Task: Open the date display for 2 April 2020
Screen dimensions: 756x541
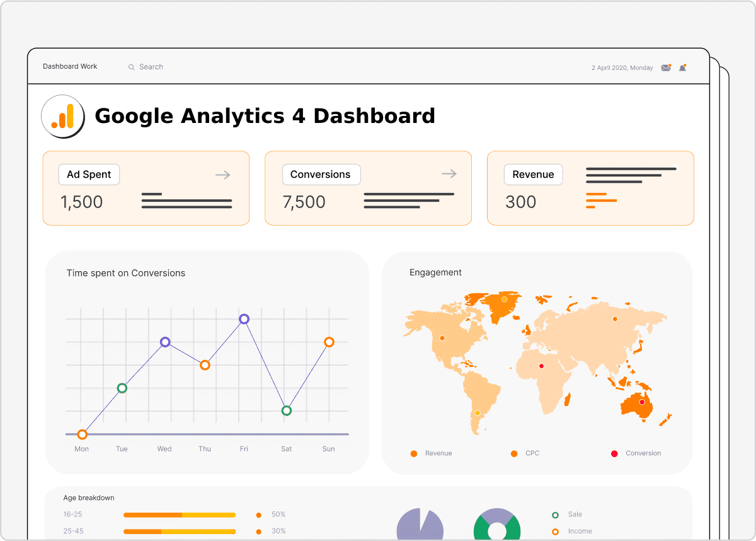Action: 622,67
